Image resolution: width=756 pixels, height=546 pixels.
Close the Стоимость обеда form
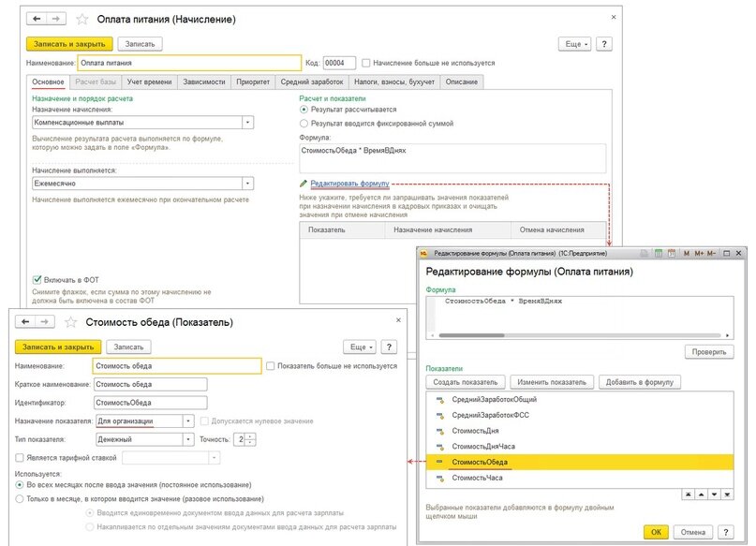click(x=398, y=320)
